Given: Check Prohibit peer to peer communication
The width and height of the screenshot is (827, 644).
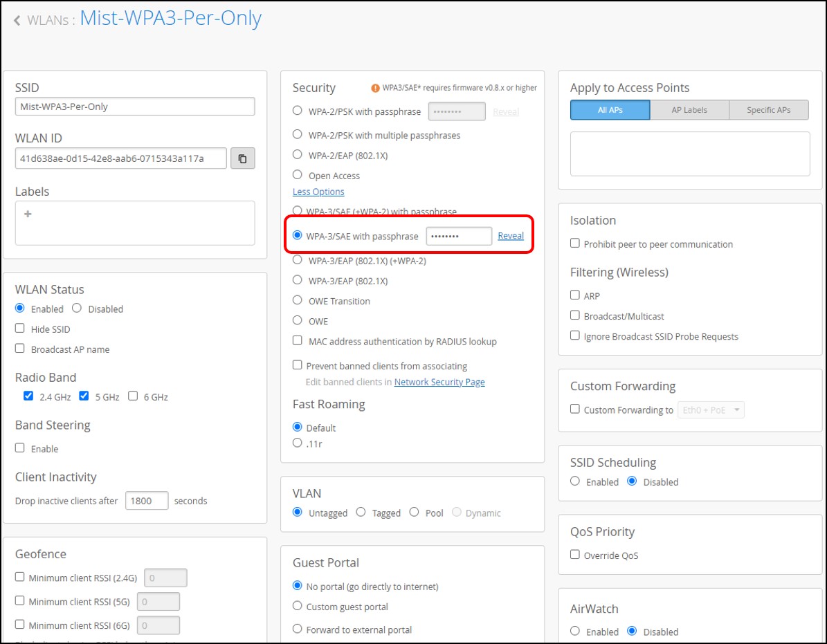Looking at the screenshot, I should pyautogui.click(x=575, y=243).
